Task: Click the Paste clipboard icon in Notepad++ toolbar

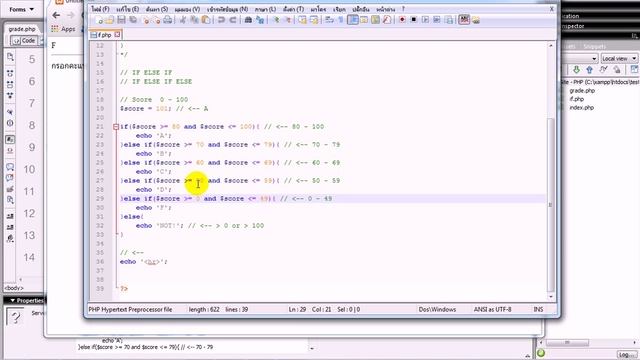Action: point(206,20)
